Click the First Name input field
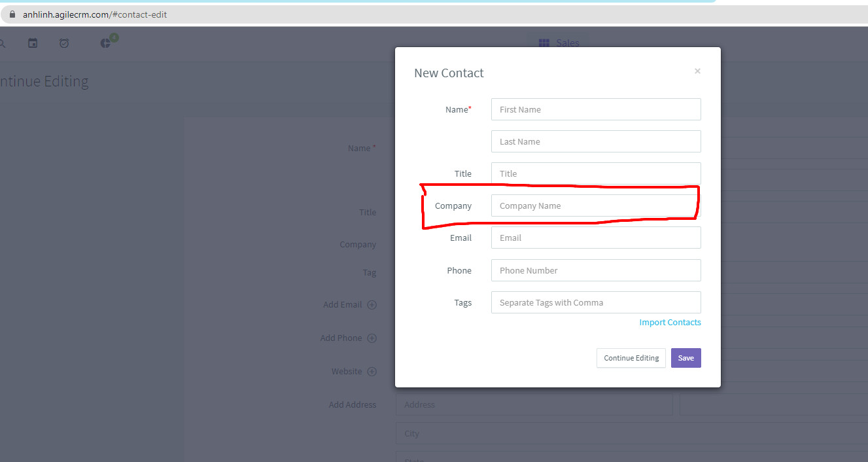 pyautogui.click(x=596, y=109)
